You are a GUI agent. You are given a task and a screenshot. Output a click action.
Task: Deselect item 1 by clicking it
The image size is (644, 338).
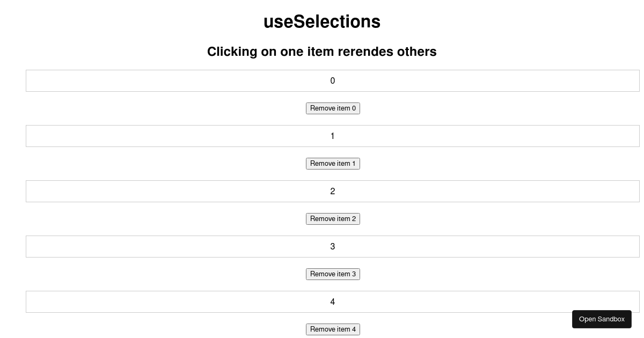click(333, 136)
